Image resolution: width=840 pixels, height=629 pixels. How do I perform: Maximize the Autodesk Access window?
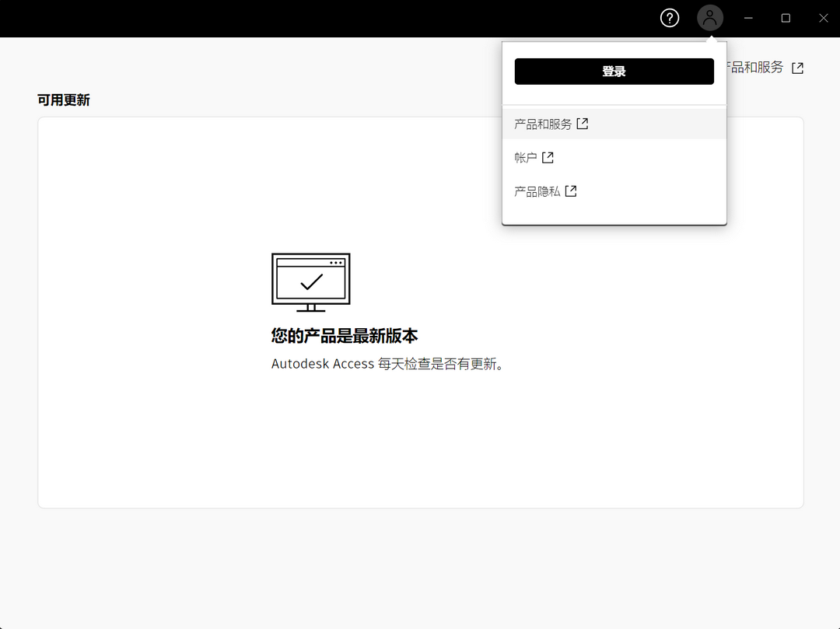[786, 17]
